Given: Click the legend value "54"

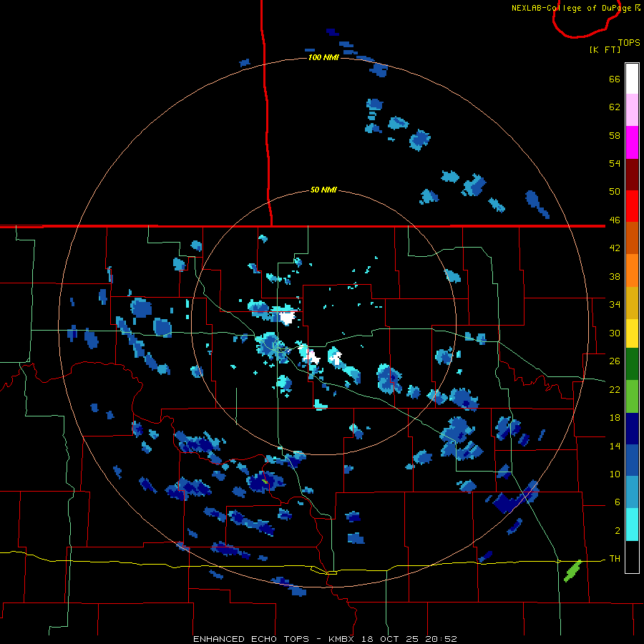Looking at the screenshot, I should [615, 163].
